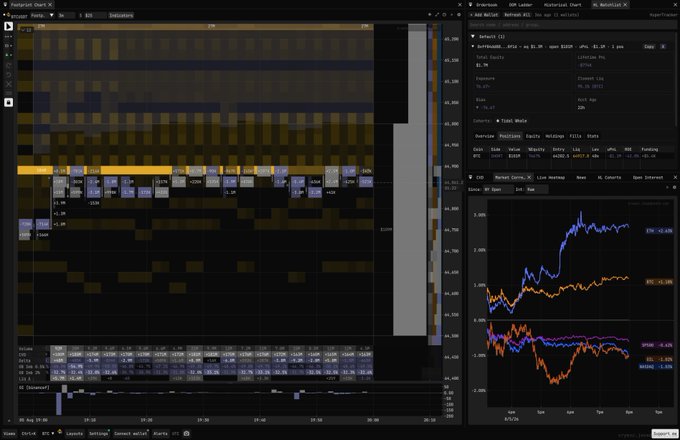Collapse the 0xff wallet row expander
Image resolution: width=680 pixels, height=440 pixels.
[473, 46]
